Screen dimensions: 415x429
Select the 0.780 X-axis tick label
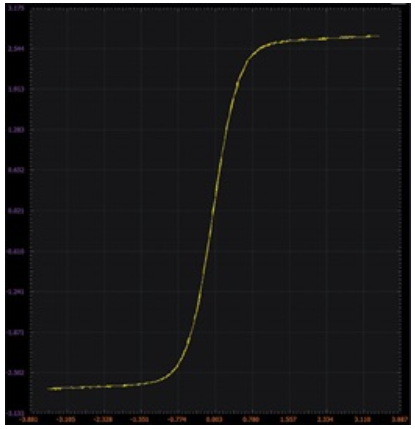click(x=253, y=419)
